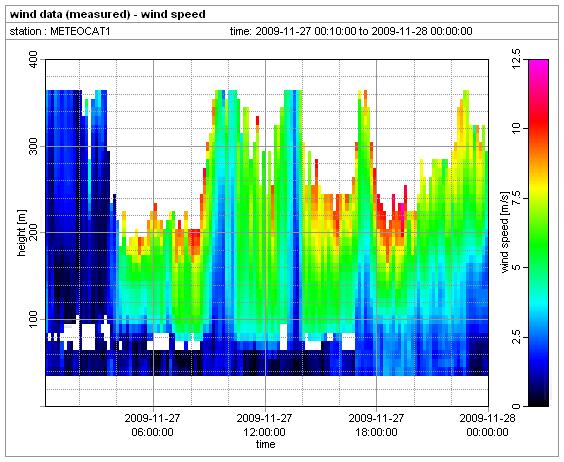Click the 400 height axis label
Viewport: 564px width, 462px height.
tap(33, 60)
